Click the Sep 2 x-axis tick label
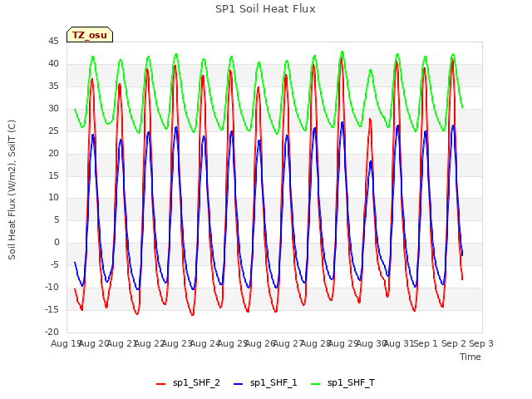The width and height of the screenshot is (532, 399). (x=454, y=343)
